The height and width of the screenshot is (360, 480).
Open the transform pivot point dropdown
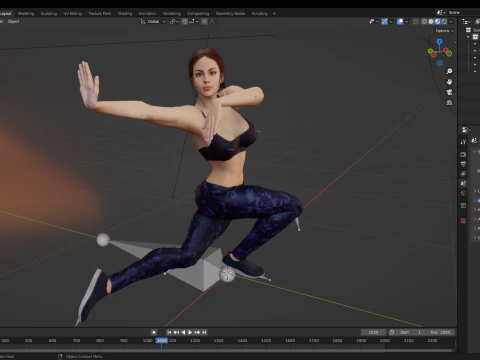(x=174, y=22)
